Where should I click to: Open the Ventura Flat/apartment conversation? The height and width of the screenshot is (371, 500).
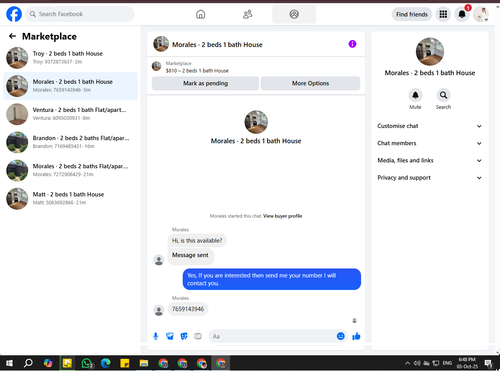70,114
